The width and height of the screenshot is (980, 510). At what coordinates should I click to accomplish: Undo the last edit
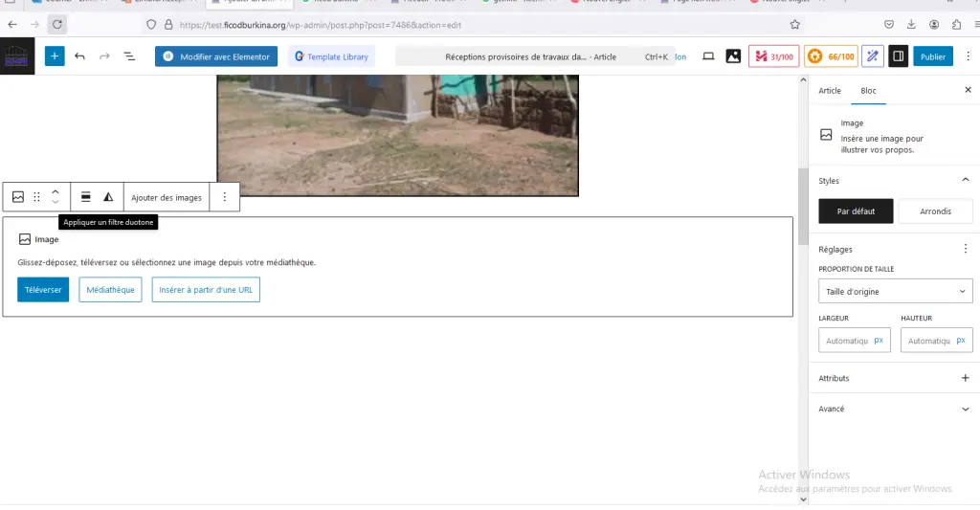coord(79,56)
